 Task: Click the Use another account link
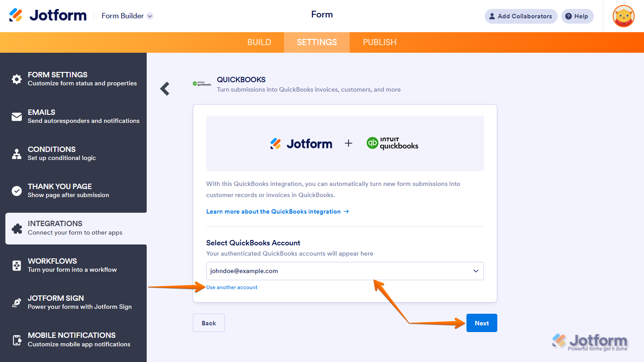[x=232, y=287]
